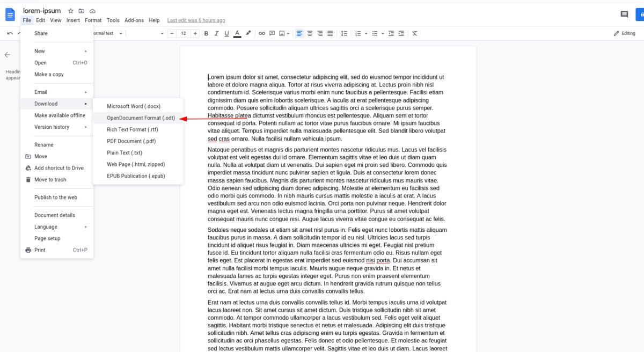Open the Add-ons menu
644x352 pixels.
tap(134, 20)
